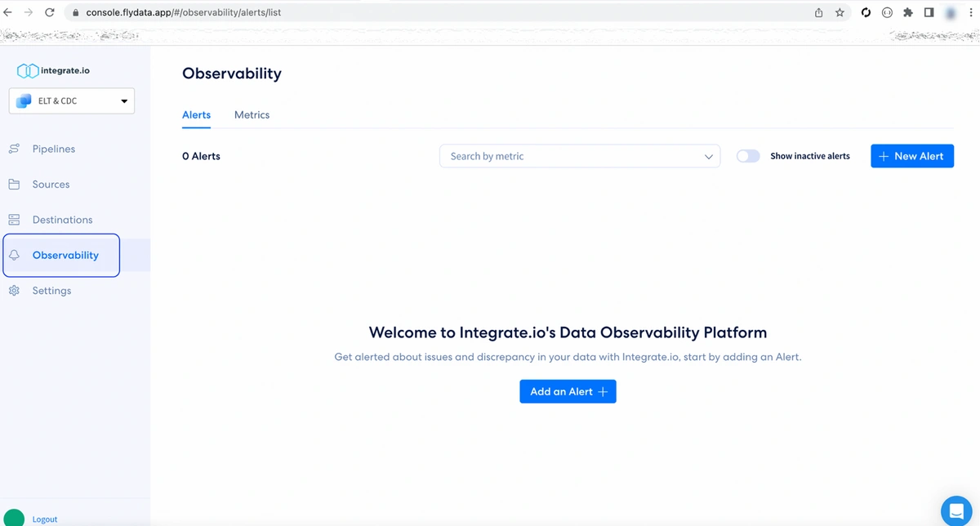The width and height of the screenshot is (980, 526).
Task: Click the 'Show inactive alerts' label
Action: pos(810,156)
